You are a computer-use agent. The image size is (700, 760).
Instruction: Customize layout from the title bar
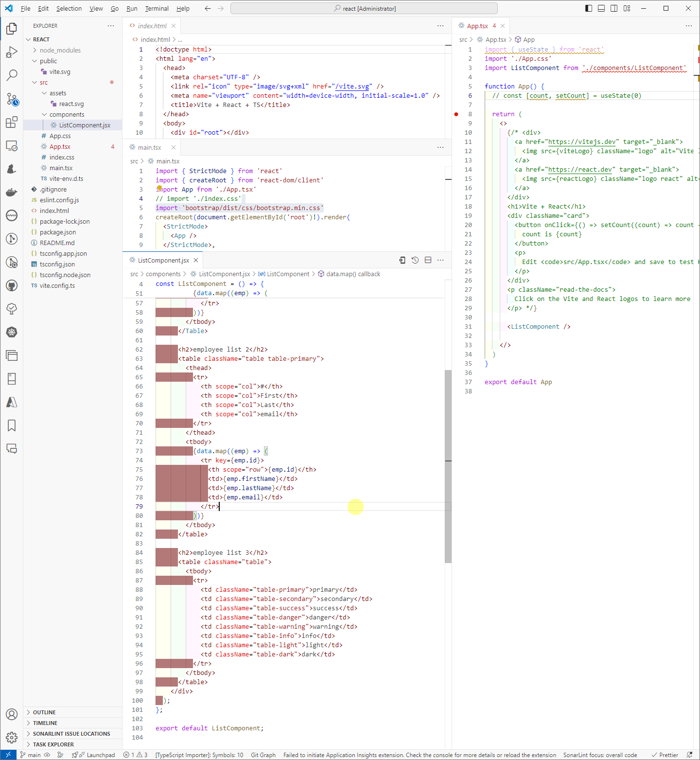pos(627,8)
